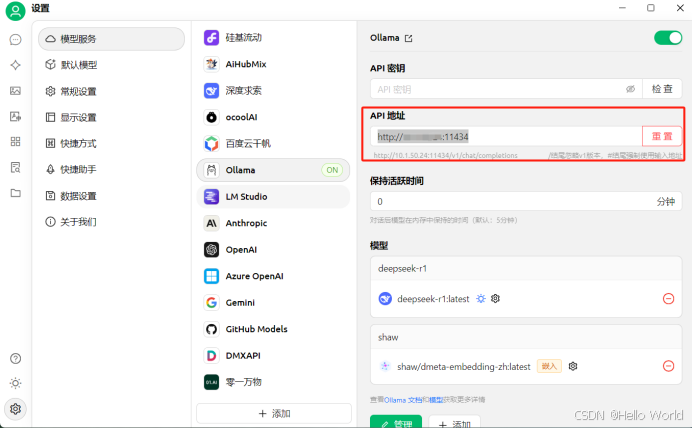
Task: Click the green 管理 models button
Action: (x=396, y=422)
